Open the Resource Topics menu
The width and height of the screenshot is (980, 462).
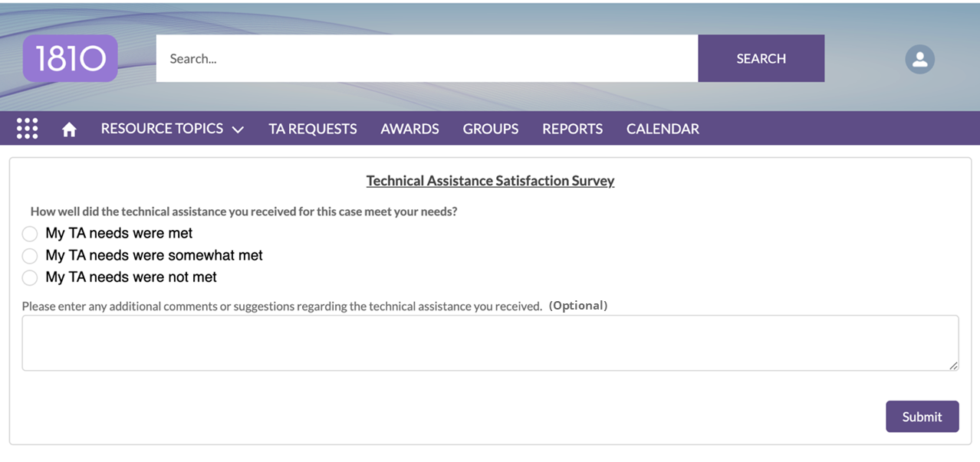[x=162, y=129]
